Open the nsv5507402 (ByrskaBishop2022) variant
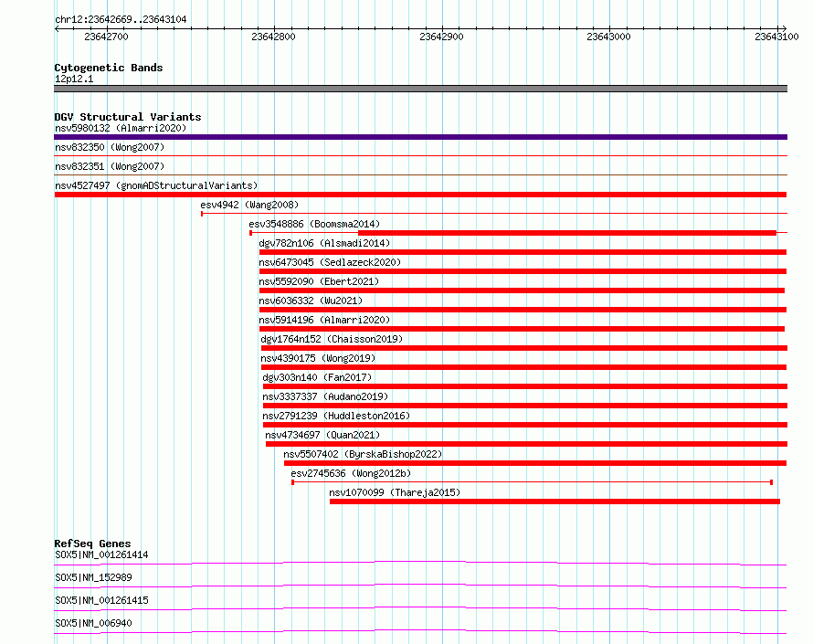Image resolution: width=813 pixels, height=644 pixels. [363, 454]
